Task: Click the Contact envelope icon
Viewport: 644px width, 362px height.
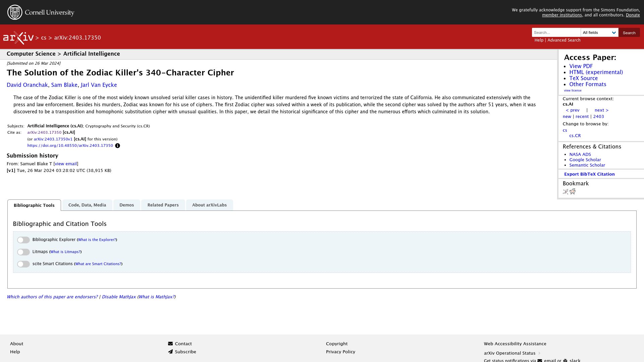Action: [170, 344]
